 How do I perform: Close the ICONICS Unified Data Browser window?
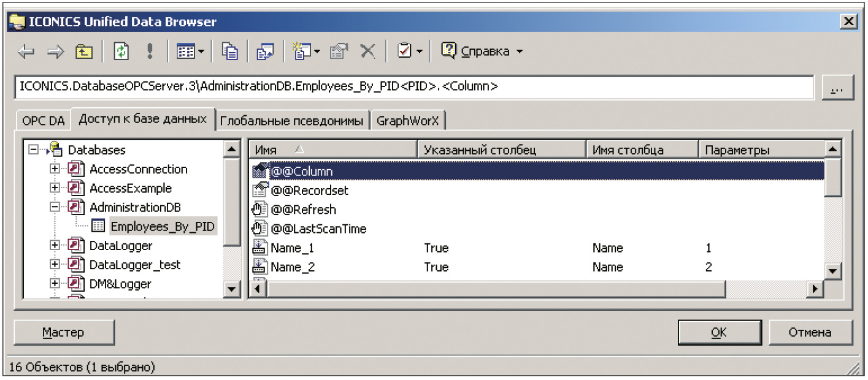coord(849,22)
